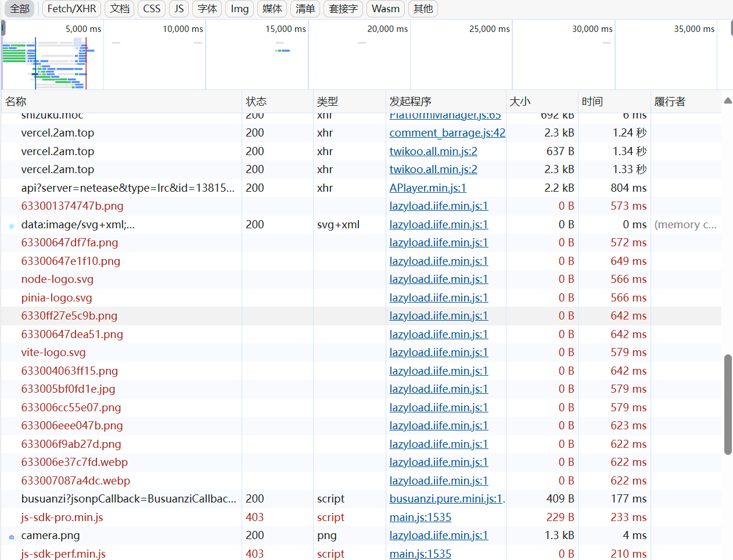Open the APlayer.min.js:1 initiator link
Viewport: 733px width, 560px height.
pyautogui.click(x=427, y=188)
